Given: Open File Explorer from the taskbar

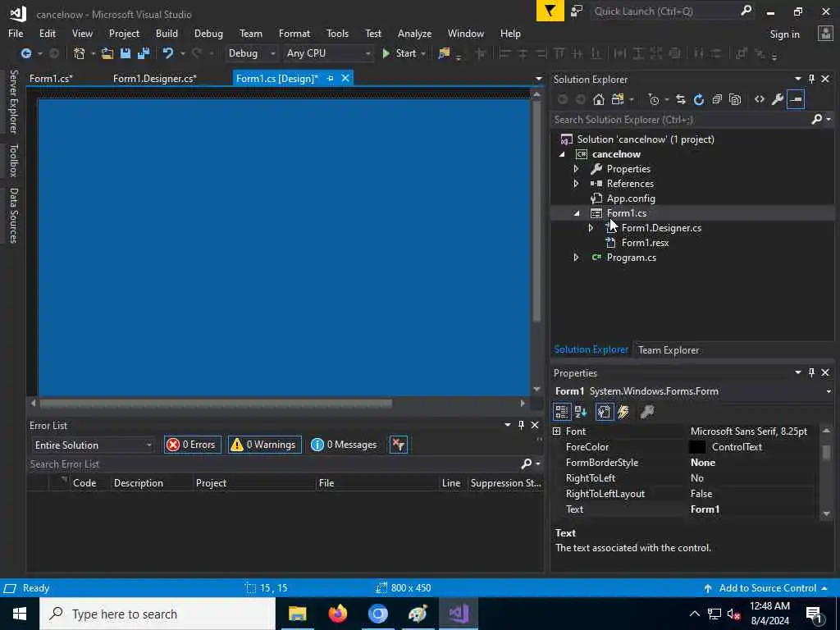Looking at the screenshot, I should pyautogui.click(x=297, y=614).
